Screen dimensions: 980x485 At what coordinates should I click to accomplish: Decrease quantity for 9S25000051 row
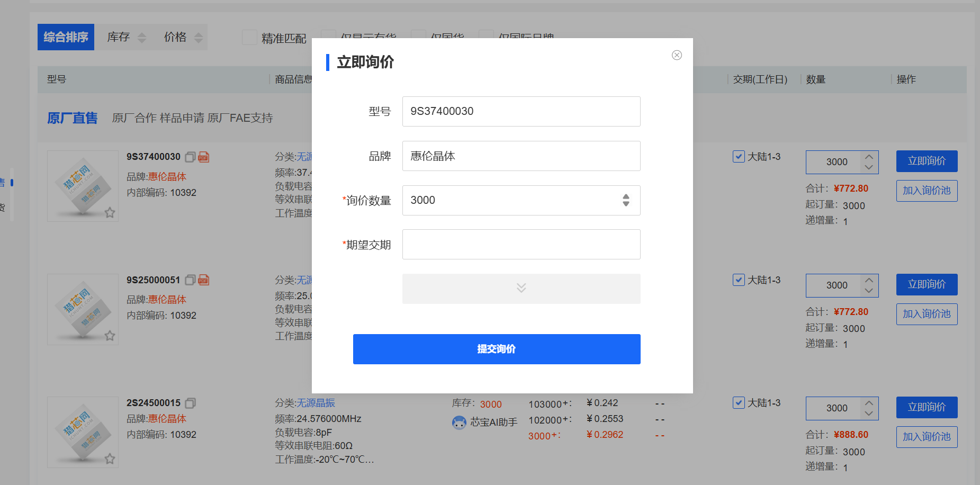click(869, 291)
